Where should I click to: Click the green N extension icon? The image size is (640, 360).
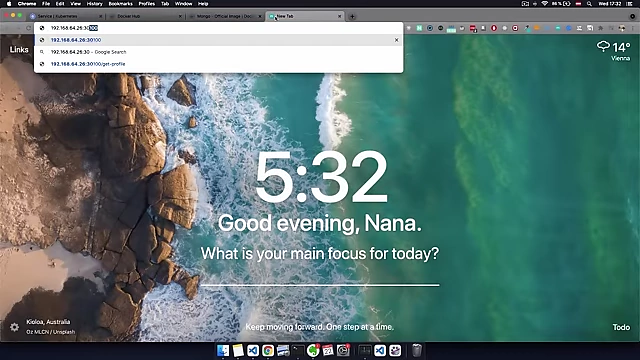[x=419, y=28]
